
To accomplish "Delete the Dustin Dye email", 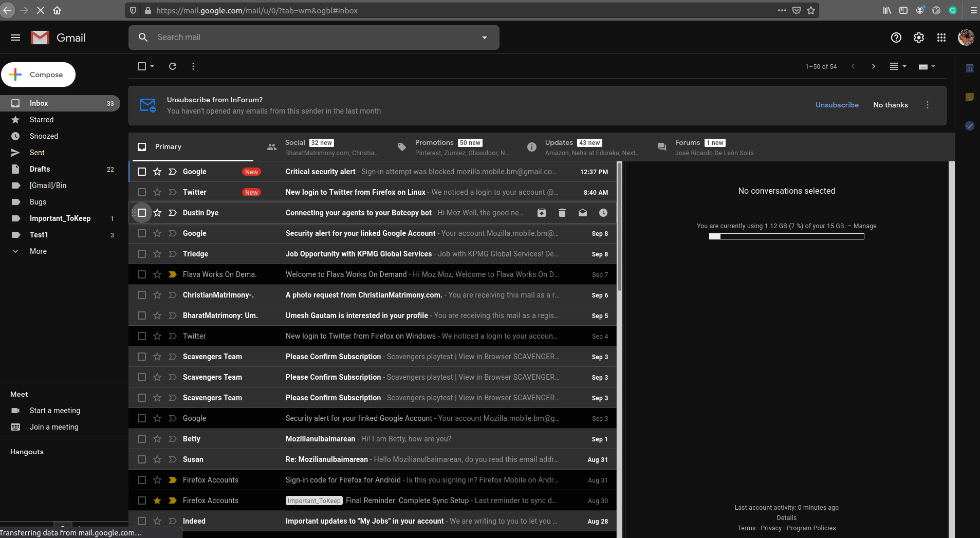I will click(562, 212).
